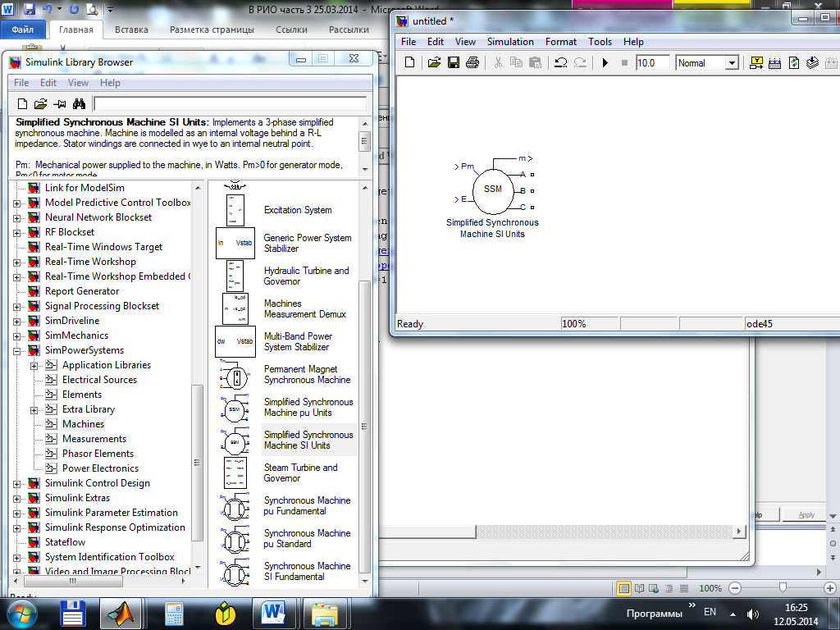Open Help menu in Library Browser
Screen dimensions: 840x630
tap(110, 83)
